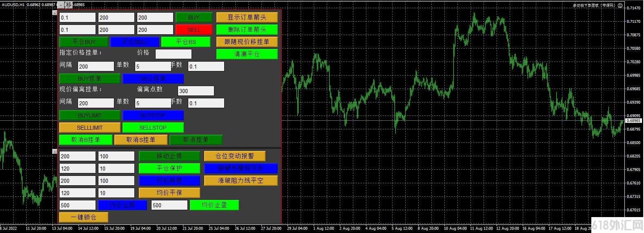
Task: Click the smiley face icon at top right
Action: coord(620,5)
